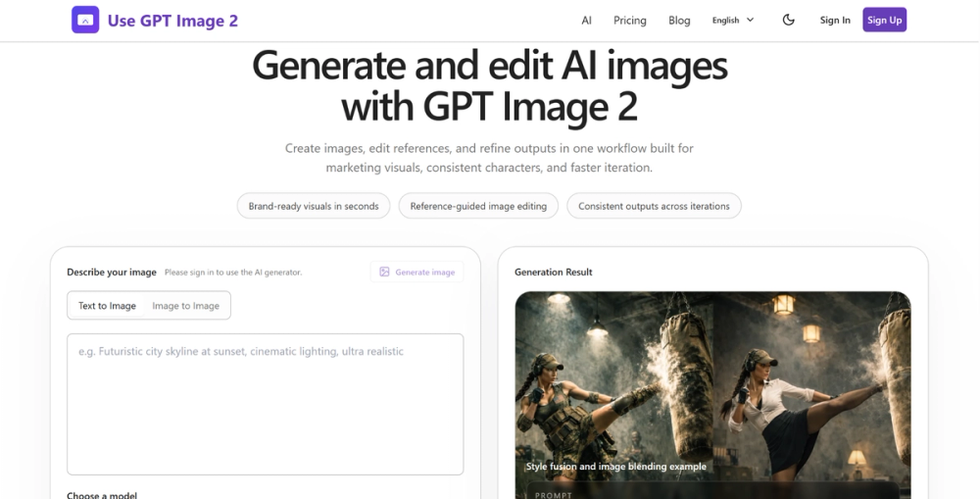This screenshot has width=980, height=499.
Task: Open the AI menu item
Action: (x=586, y=20)
